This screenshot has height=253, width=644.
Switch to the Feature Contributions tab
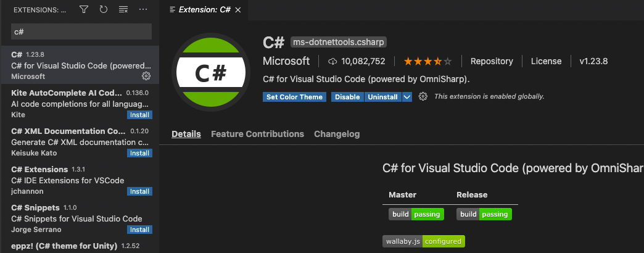(x=257, y=134)
